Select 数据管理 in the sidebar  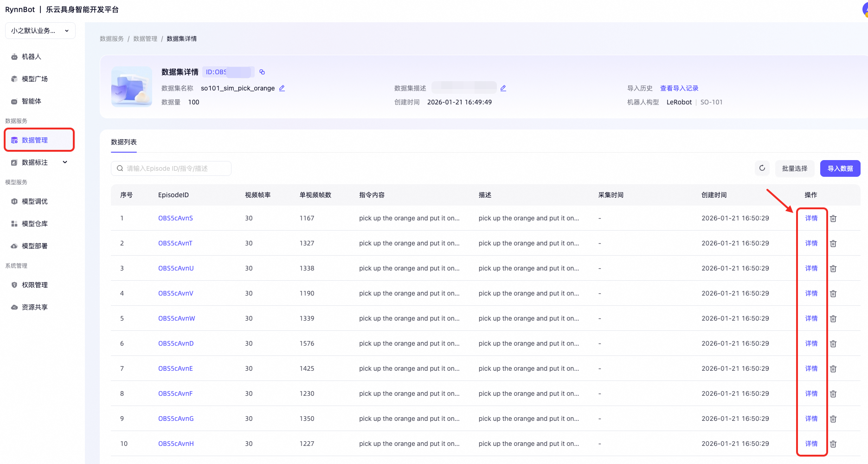coord(39,140)
